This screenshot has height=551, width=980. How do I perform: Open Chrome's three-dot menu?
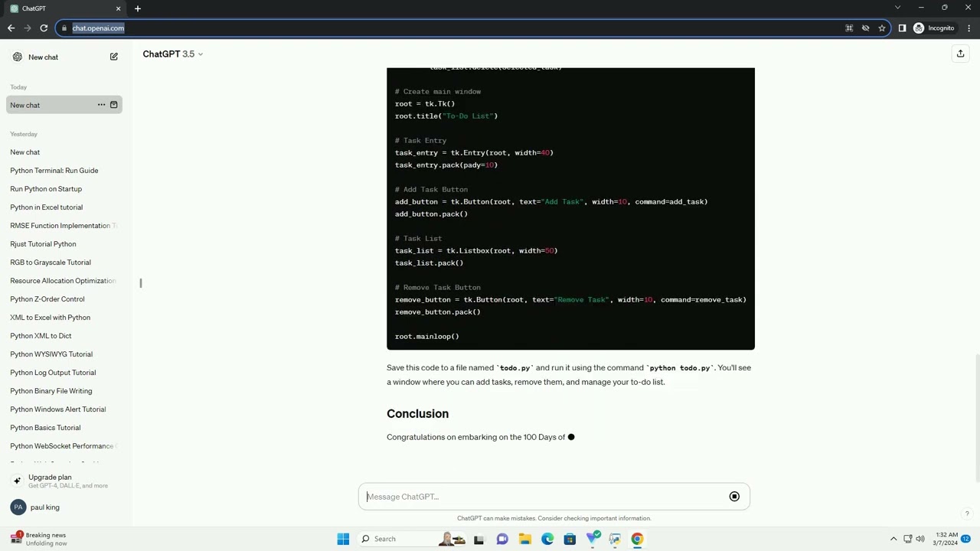tap(968, 28)
